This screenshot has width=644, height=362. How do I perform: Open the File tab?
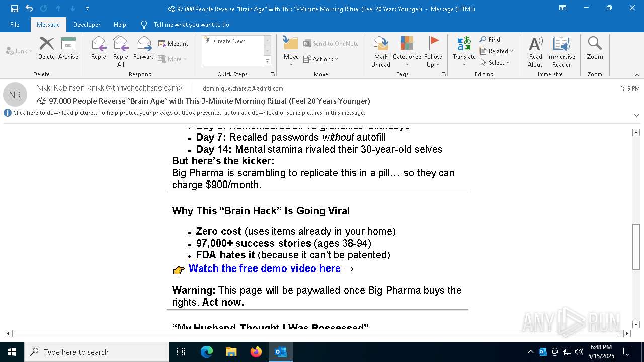click(15, 25)
